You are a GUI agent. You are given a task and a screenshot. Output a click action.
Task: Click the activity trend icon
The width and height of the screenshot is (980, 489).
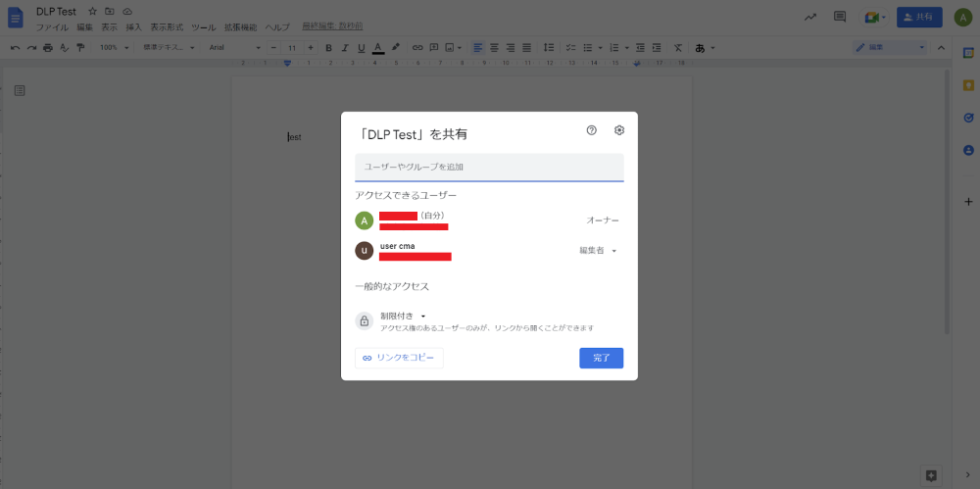pyautogui.click(x=809, y=17)
